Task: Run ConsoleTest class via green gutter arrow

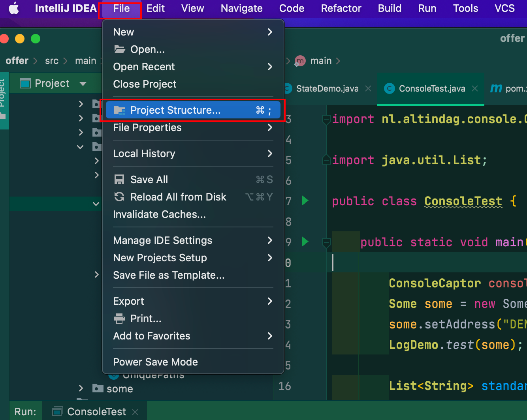Action: (x=304, y=201)
